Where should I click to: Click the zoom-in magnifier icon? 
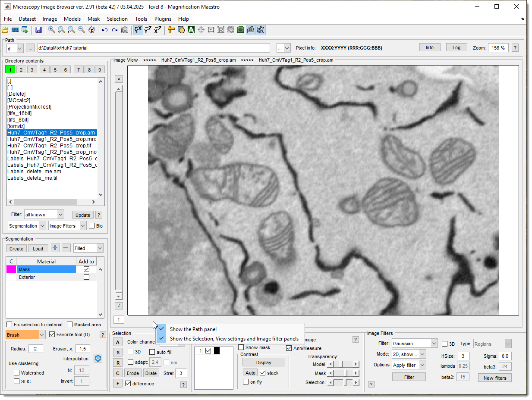pos(51,30)
